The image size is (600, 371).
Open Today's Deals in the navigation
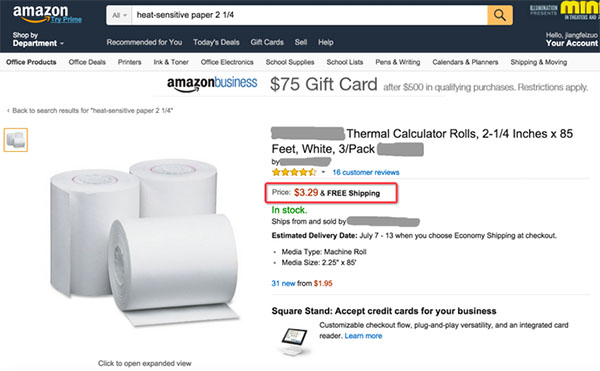216,42
